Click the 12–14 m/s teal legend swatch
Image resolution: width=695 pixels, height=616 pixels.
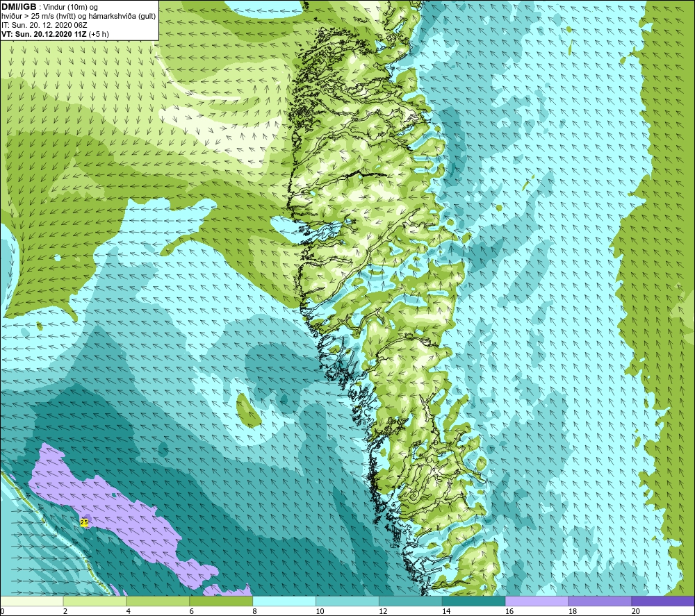pyautogui.click(x=411, y=601)
